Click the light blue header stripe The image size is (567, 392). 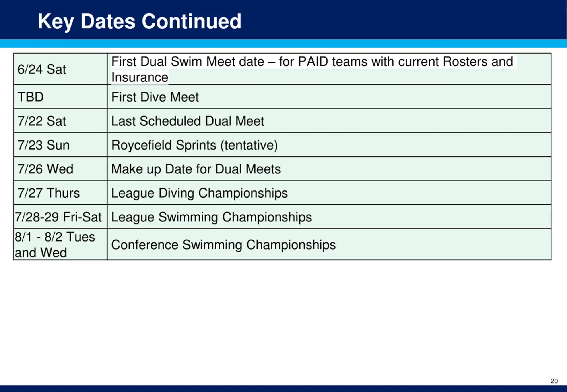point(283,44)
